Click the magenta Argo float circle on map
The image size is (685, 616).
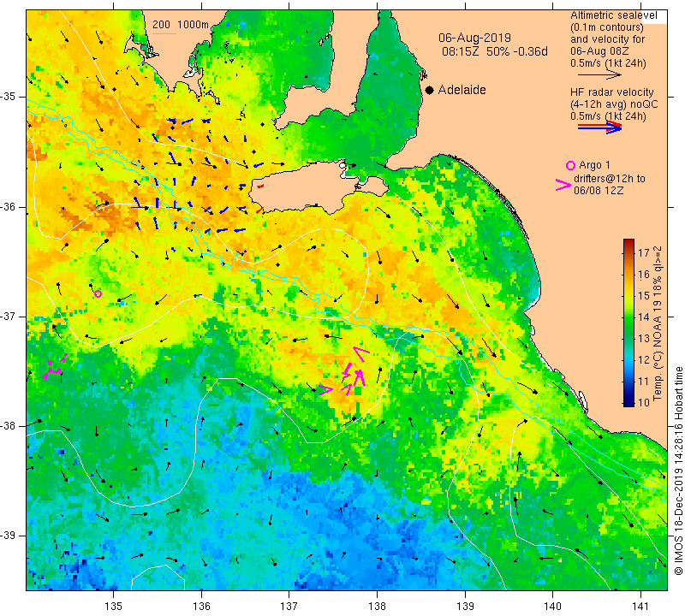coord(98,293)
